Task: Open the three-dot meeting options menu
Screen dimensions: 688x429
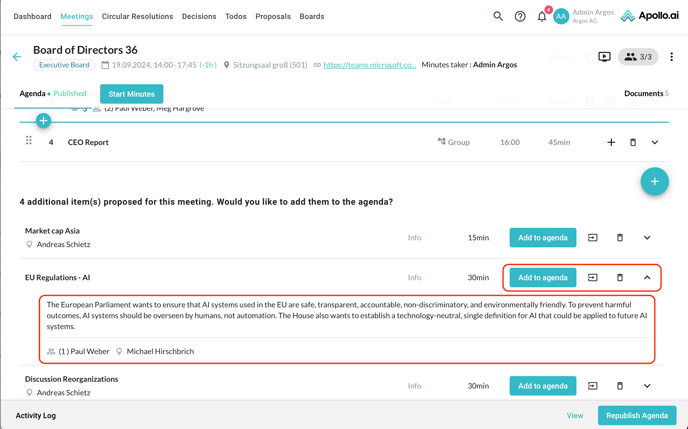Action: tap(671, 57)
